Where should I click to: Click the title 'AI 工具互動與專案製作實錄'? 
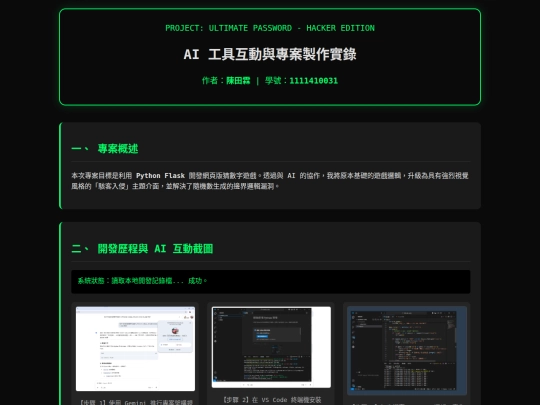(x=270, y=54)
